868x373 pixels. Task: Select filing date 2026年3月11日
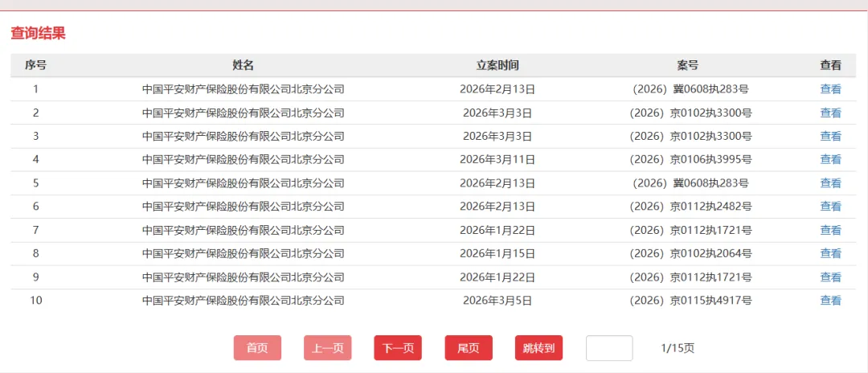tap(497, 159)
